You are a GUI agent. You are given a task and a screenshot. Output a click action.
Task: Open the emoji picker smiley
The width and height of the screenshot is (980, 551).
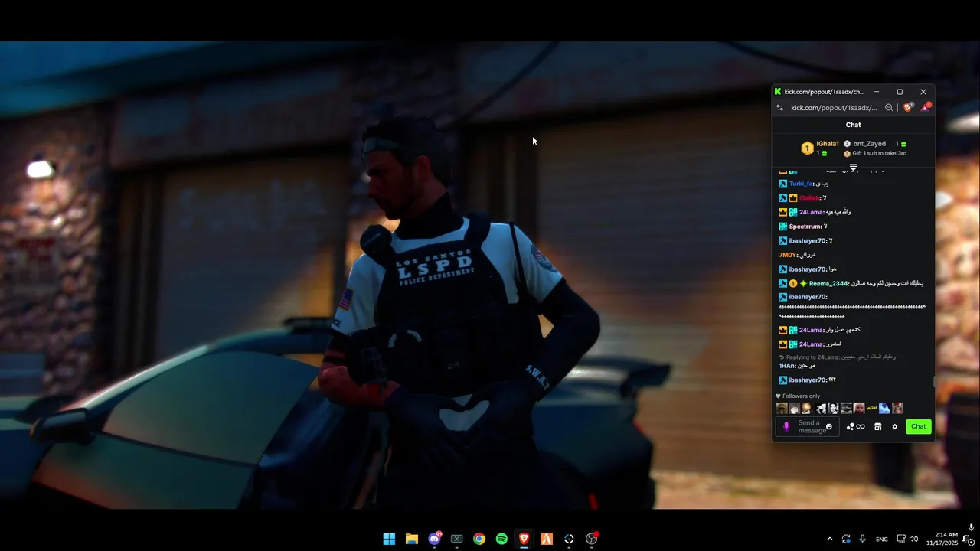829,427
